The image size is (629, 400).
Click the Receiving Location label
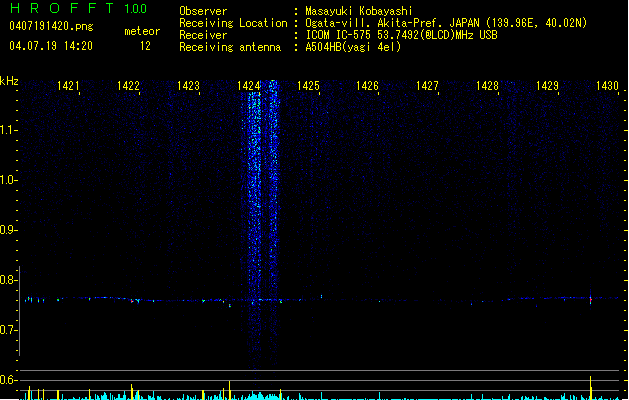[x=233, y=23]
